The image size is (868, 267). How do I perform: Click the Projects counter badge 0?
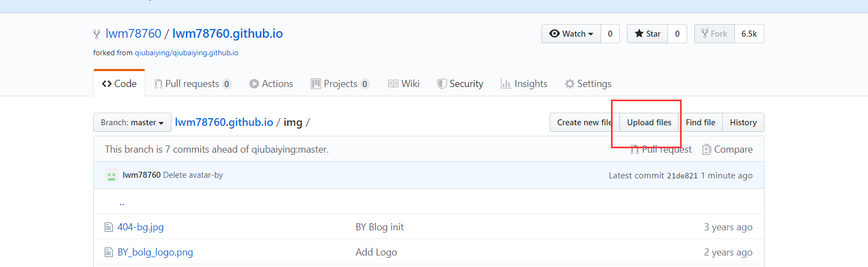[364, 84]
